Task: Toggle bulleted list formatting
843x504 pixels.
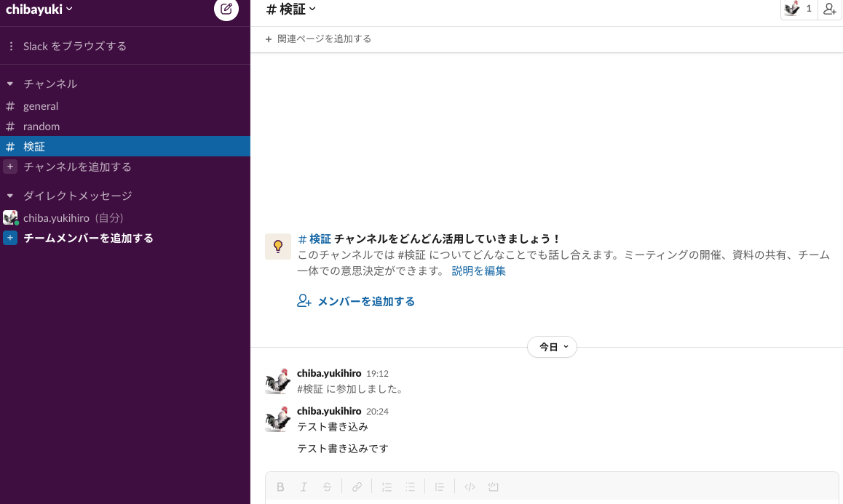Action: coord(410,487)
